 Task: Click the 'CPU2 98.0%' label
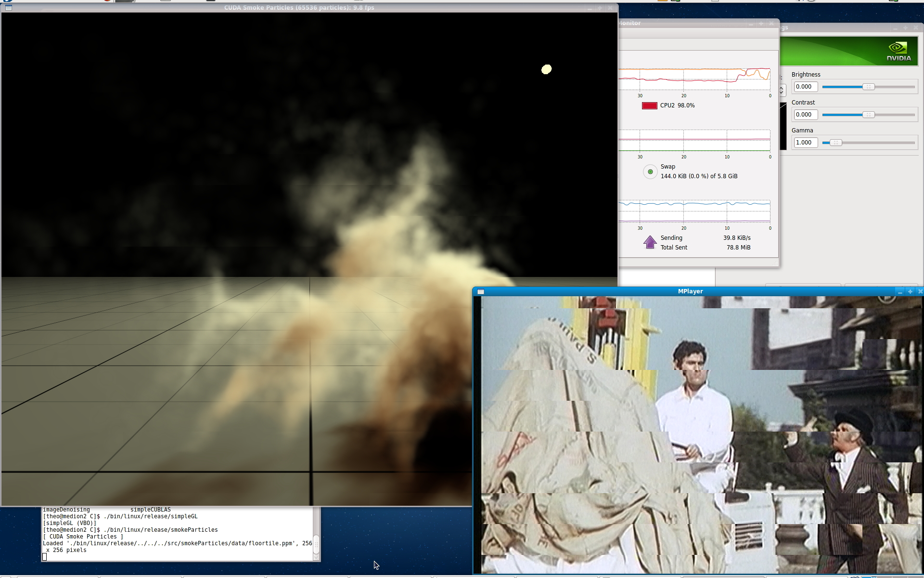coord(677,105)
